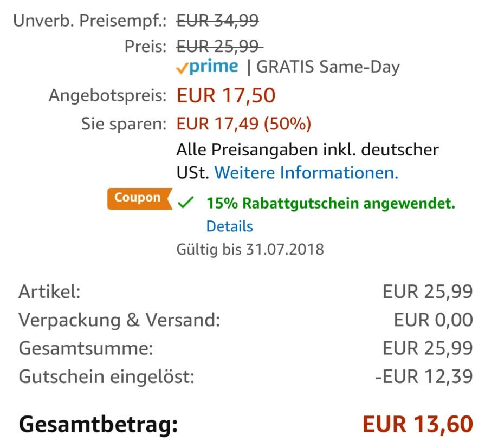Viewport: 485px width, 448px height.
Task: Click the strikethrough price EUR 34,99
Action: pos(217,21)
